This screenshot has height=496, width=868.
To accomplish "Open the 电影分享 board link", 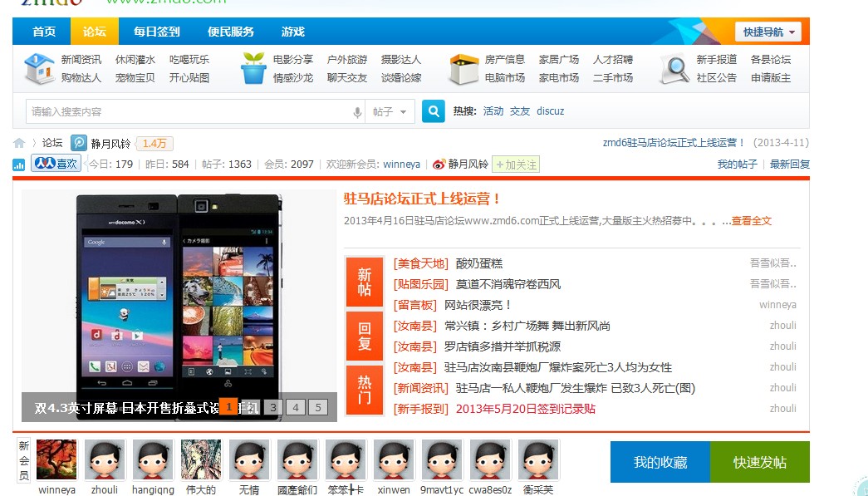I will [293, 60].
